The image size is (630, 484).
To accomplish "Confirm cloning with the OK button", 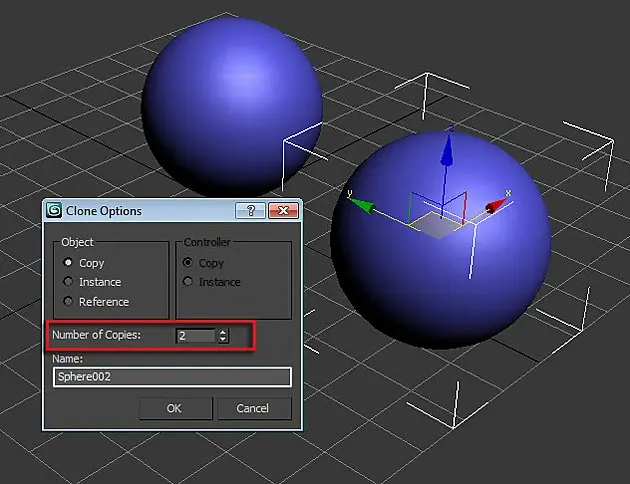I will pyautogui.click(x=175, y=408).
